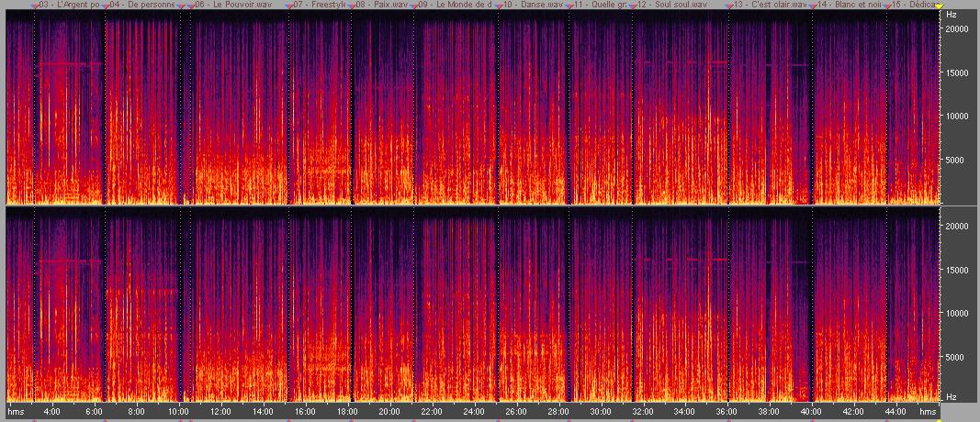Click 15000 on the lower channel frequency ruler
The height and width of the screenshot is (422, 980).
pos(956,270)
